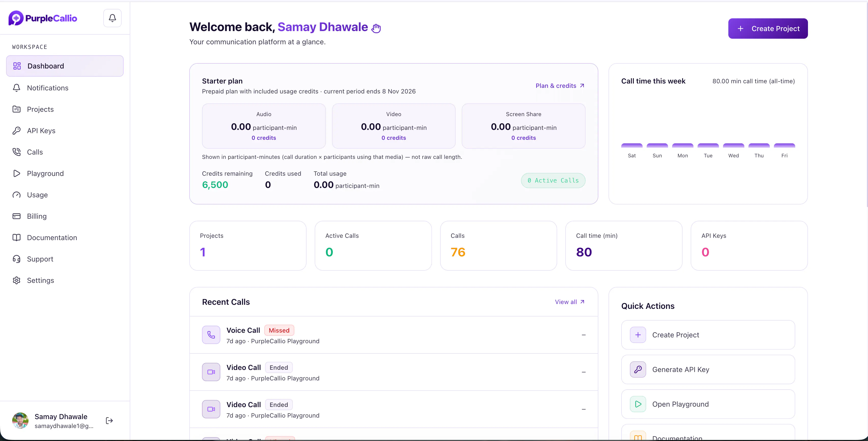Click the Screen Share credits card

pyautogui.click(x=523, y=126)
